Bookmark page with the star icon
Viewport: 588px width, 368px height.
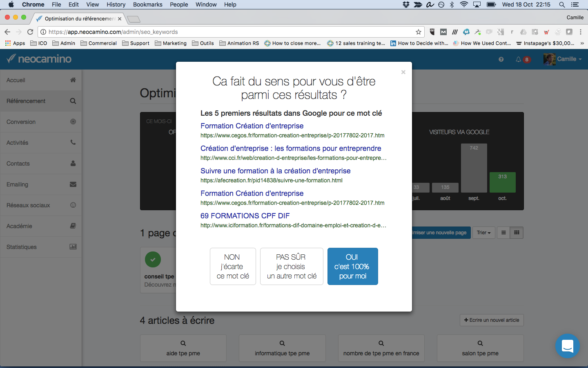pyautogui.click(x=419, y=32)
